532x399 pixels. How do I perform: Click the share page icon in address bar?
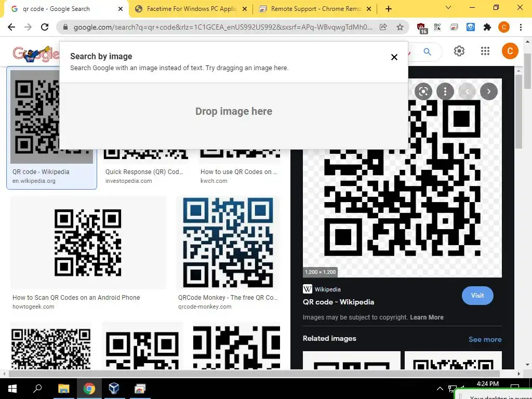(383, 27)
